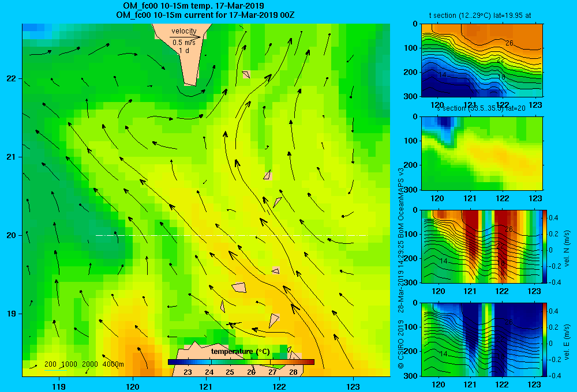Click the main map's latitude 20 axis label

12,235
